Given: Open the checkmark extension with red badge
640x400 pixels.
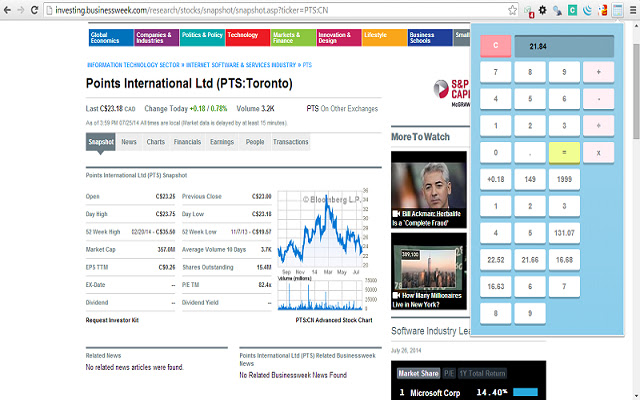Looking at the screenshot, I should (529, 11).
